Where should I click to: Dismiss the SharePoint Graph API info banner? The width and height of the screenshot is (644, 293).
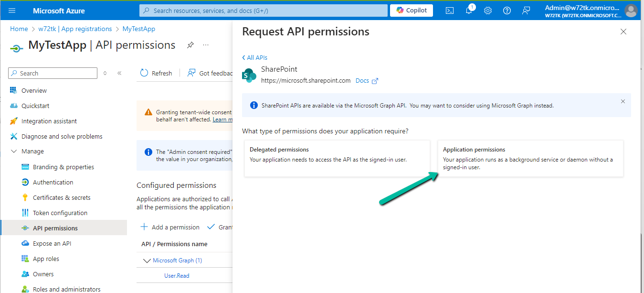tap(623, 101)
